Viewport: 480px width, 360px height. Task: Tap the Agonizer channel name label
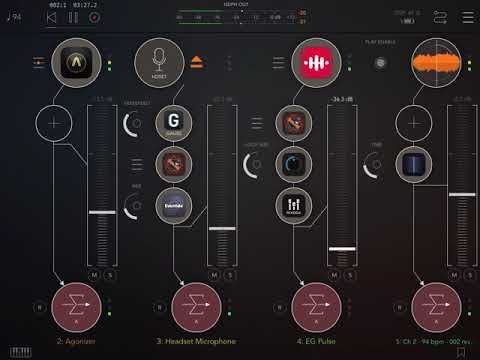point(76,341)
